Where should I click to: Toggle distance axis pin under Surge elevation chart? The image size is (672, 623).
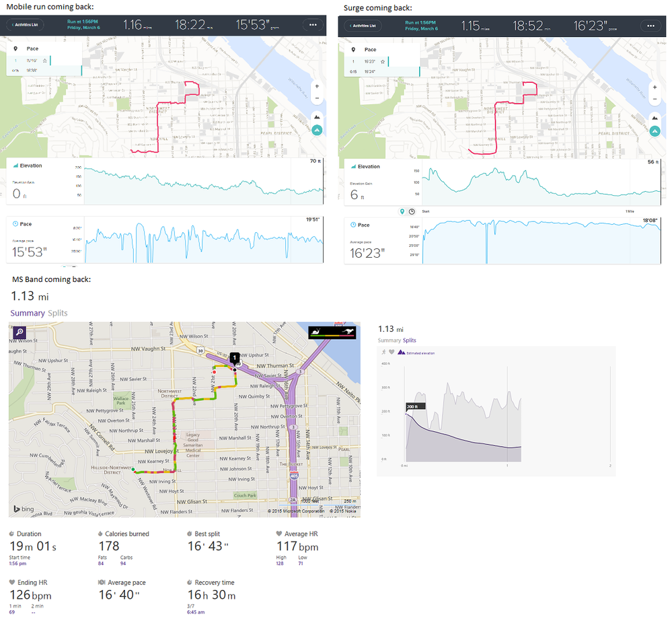pyautogui.click(x=402, y=211)
